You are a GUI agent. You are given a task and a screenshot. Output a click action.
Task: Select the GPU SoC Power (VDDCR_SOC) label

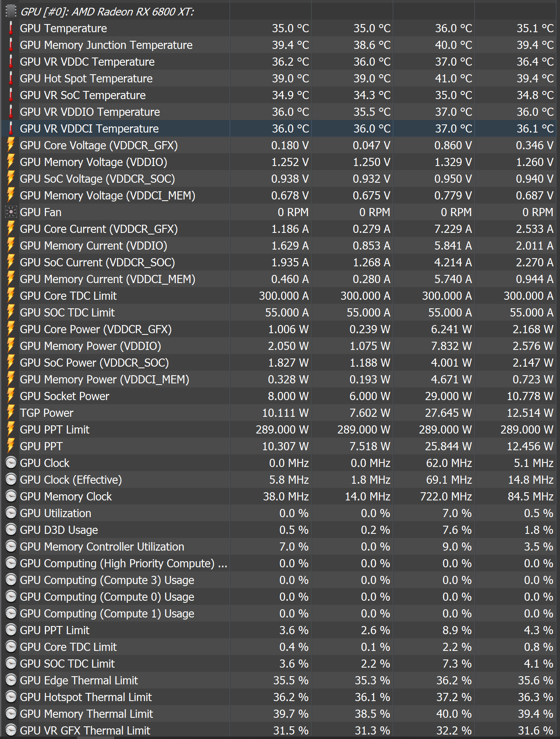coord(94,363)
